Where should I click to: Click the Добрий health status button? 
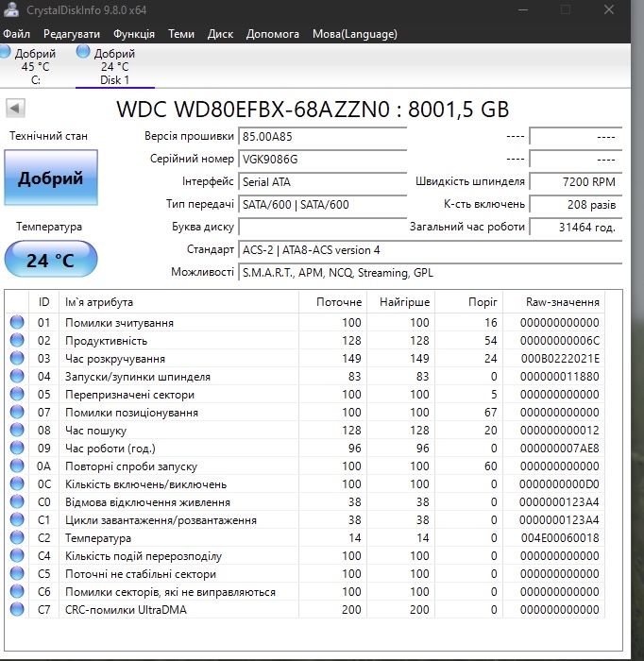click(x=51, y=178)
